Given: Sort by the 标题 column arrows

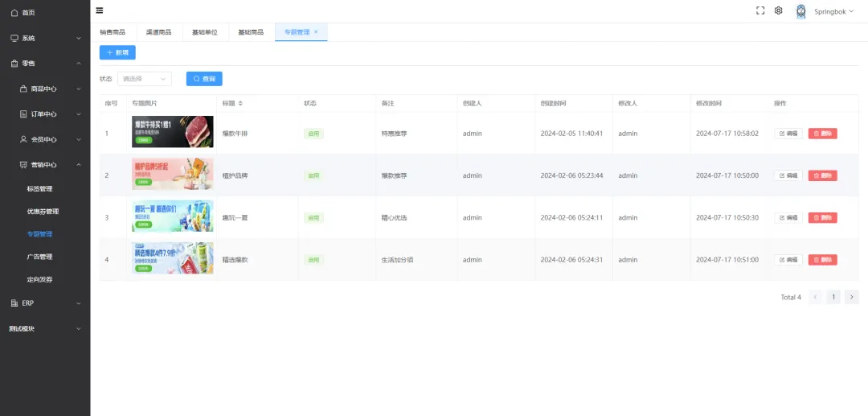Looking at the screenshot, I should coord(240,104).
